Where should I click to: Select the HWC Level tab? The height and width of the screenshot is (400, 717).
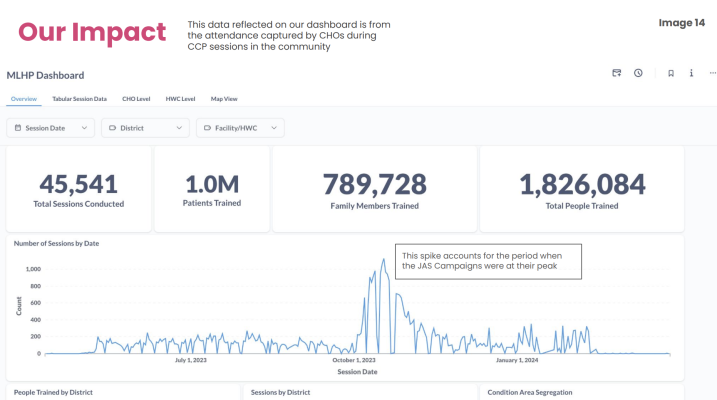tap(180, 99)
